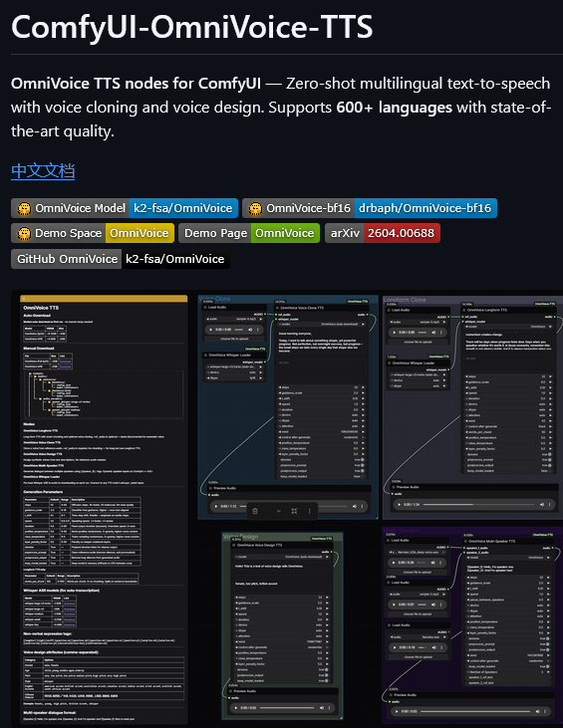563x728 pixels.
Task: Open options dots in Longform Preview Audio player
Action: (549, 504)
